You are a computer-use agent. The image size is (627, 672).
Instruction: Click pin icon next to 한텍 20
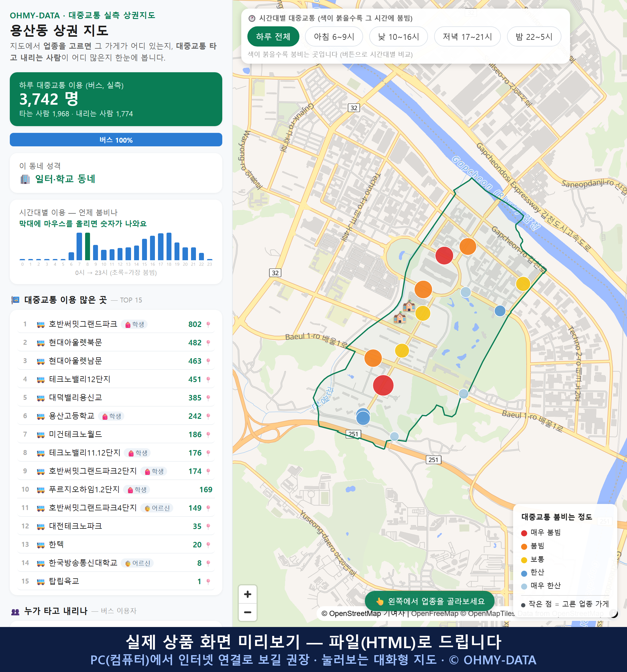[208, 545]
